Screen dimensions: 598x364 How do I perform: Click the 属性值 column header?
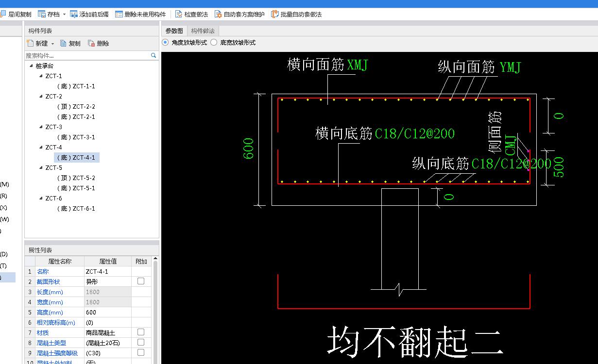point(107,261)
